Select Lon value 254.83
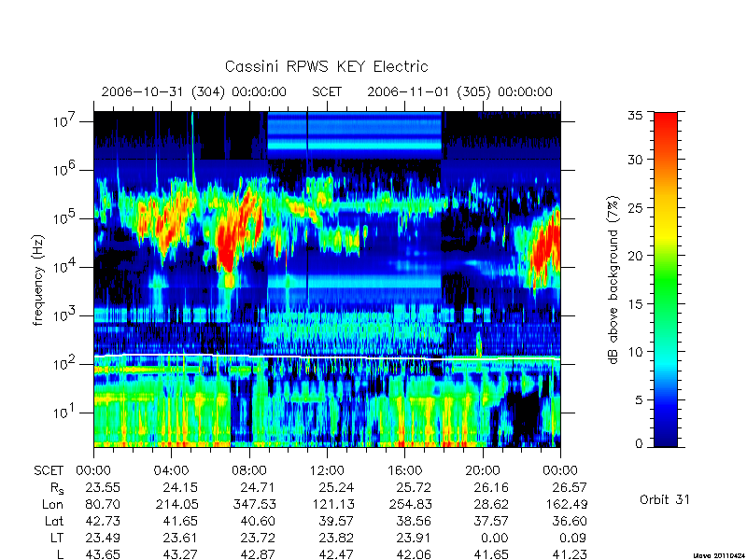Screen dimensions: 747x560 410,504
